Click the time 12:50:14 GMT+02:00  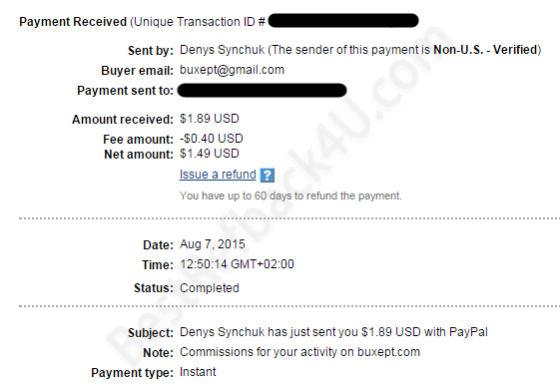click(x=237, y=264)
